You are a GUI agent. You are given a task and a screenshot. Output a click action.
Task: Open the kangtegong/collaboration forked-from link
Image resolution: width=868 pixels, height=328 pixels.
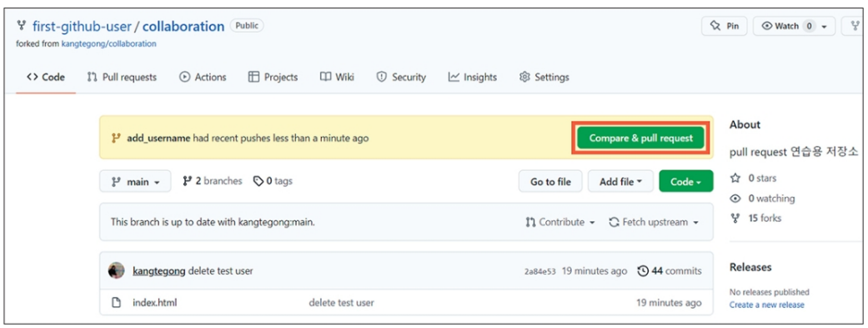point(108,43)
